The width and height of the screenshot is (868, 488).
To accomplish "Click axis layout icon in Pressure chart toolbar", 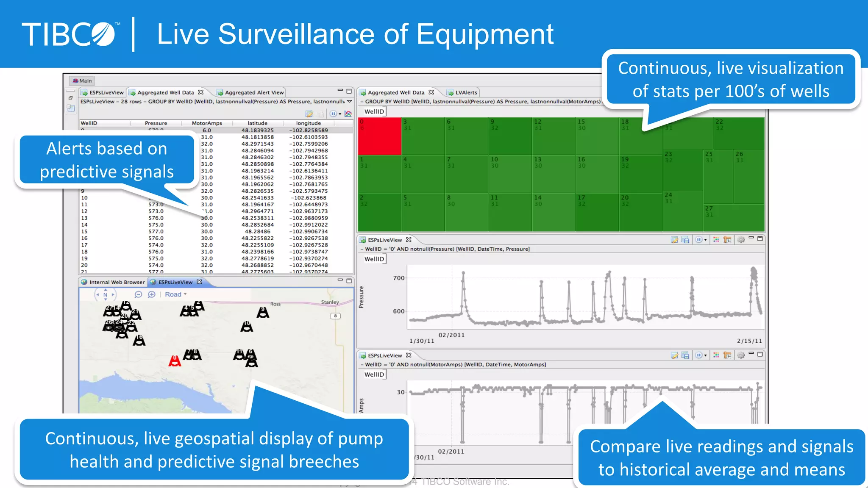I will coord(727,240).
